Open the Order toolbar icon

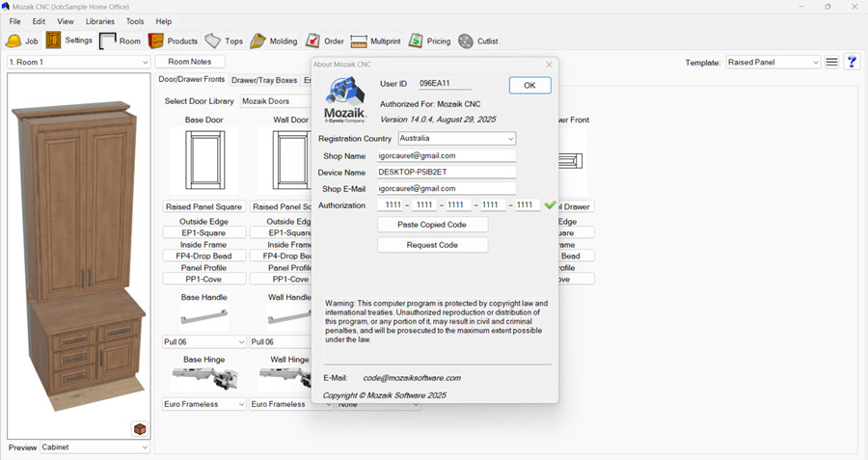pos(312,41)
